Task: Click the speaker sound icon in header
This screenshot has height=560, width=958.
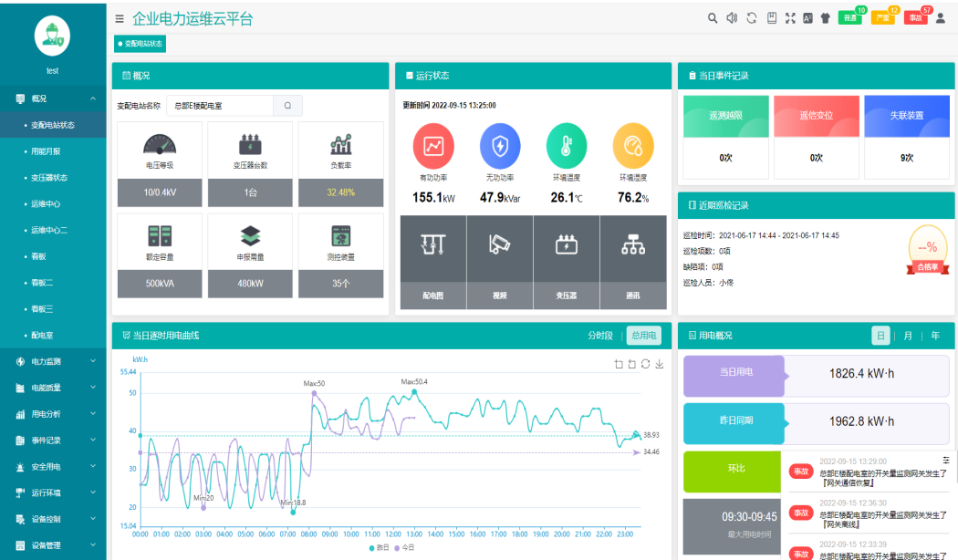Action: [732, 18]
